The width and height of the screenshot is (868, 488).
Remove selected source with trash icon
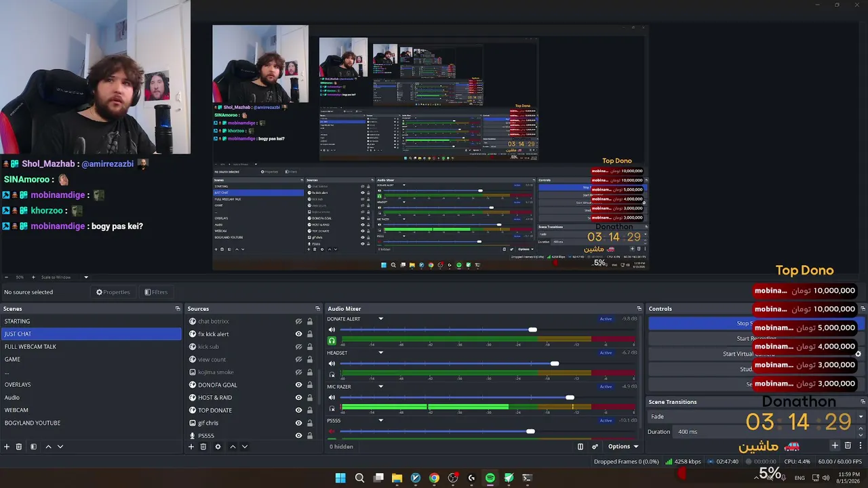203,447
